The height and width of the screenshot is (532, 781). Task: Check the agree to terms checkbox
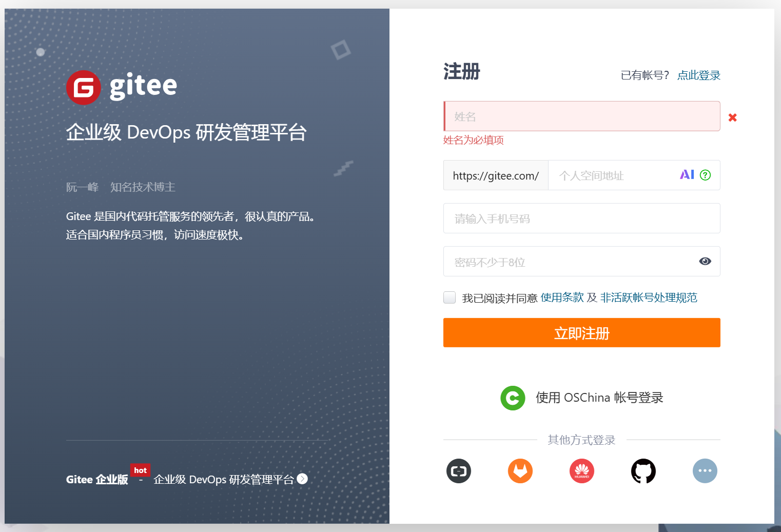pos(450,298)
